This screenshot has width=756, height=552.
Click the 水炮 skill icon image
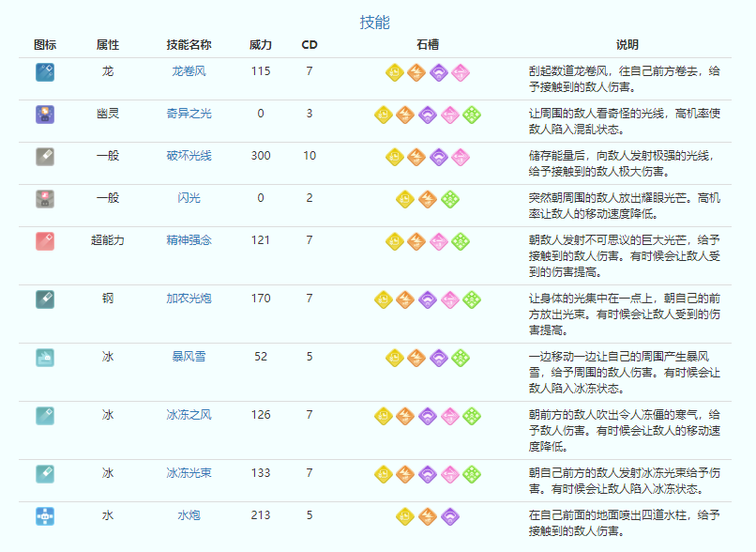45,515
